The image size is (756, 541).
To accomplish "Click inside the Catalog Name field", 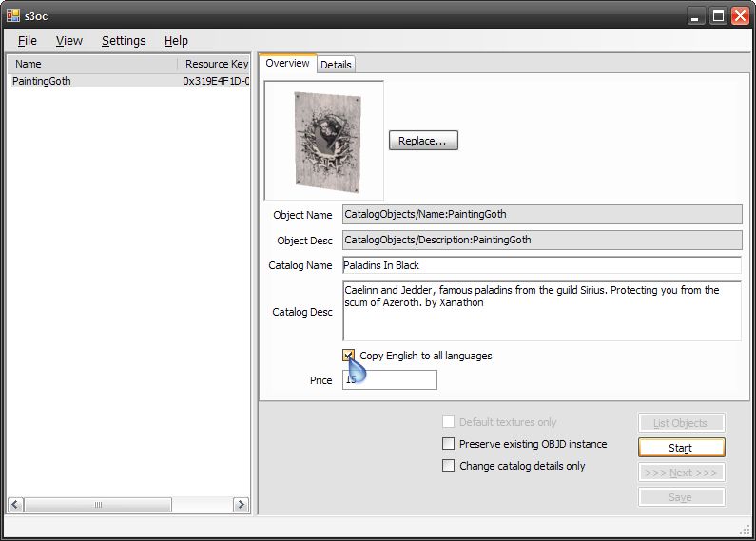I will point(541,265).
